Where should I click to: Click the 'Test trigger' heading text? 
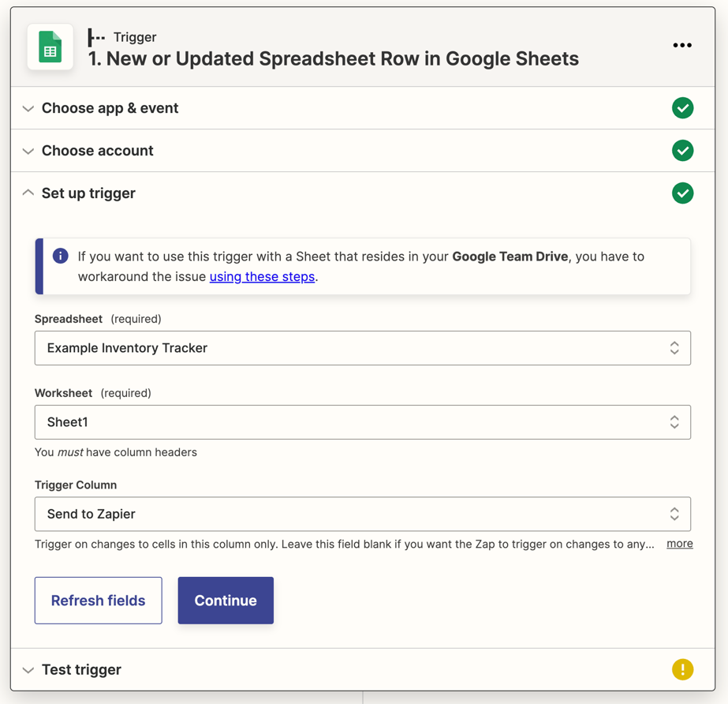82,669
